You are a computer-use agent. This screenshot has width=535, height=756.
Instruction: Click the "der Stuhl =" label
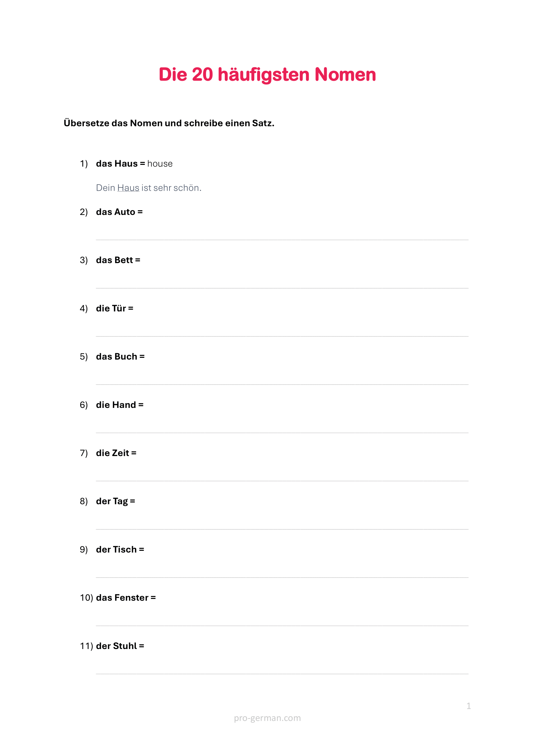pos(120,646)
